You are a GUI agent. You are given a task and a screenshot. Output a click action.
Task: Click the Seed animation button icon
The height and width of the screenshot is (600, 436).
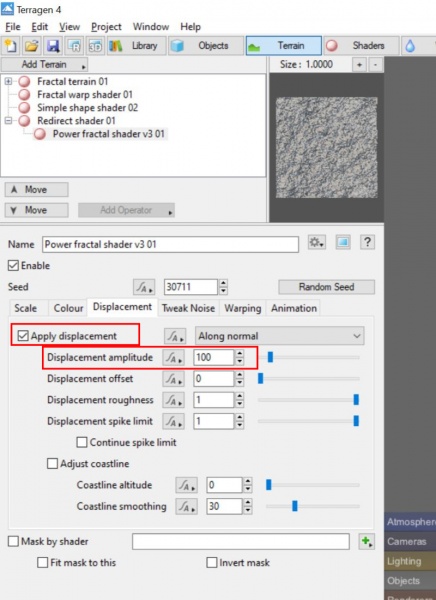(x=144, y=287)
